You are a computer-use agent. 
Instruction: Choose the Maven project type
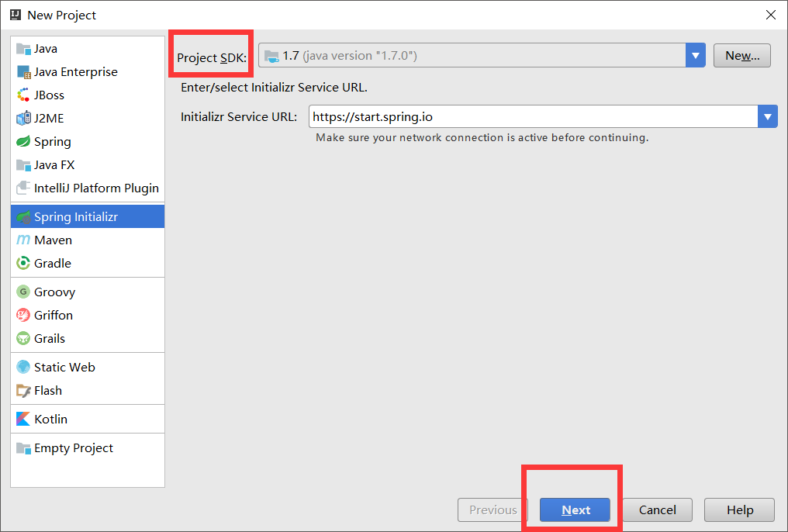[88, 240]
